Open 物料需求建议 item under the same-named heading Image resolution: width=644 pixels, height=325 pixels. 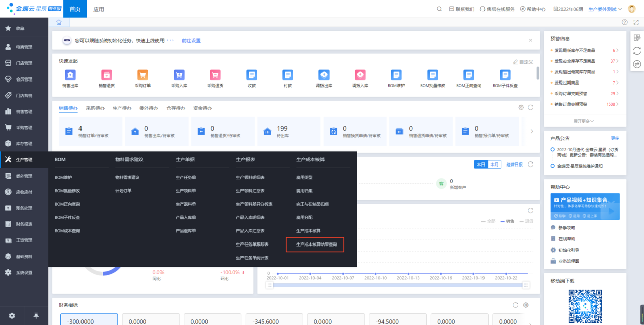pos(127,177)
